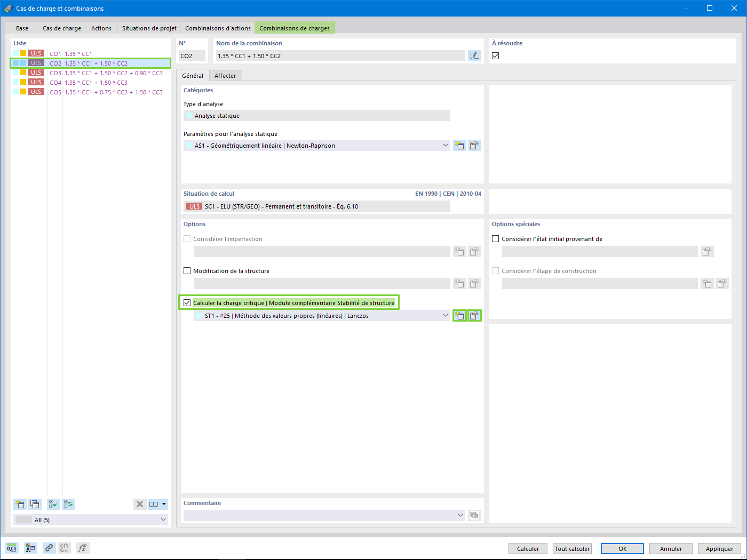The height and width of the screenshot is (560, 747).
Task: Click the new icon on the structure modification row
Action: point(459,284)
